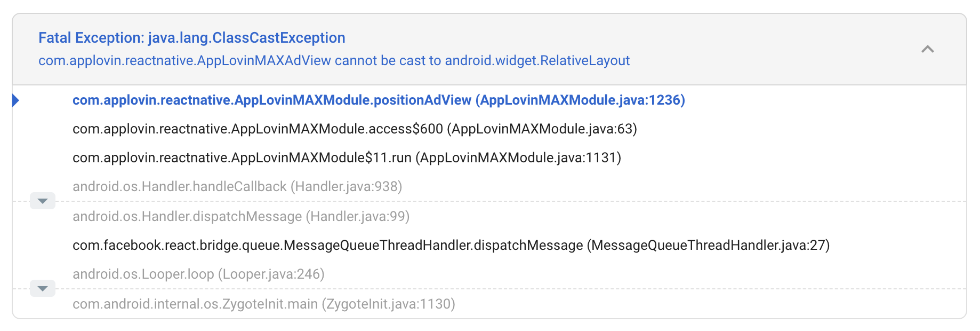Click the arrow beside Handler.handleCallback divider

43,201
